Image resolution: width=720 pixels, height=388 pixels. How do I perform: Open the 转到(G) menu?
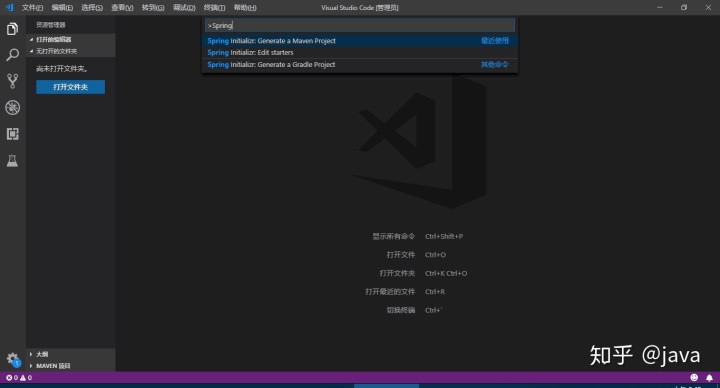153,8
